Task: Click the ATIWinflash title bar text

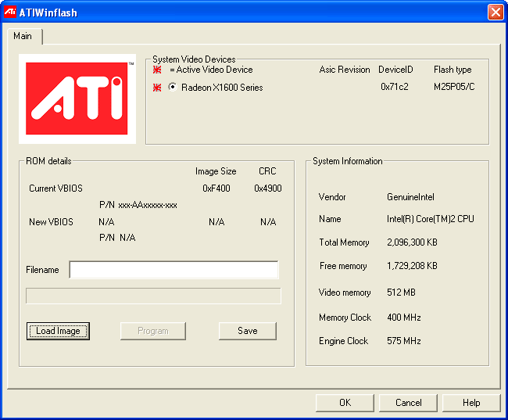Action: tap(48, 13)
